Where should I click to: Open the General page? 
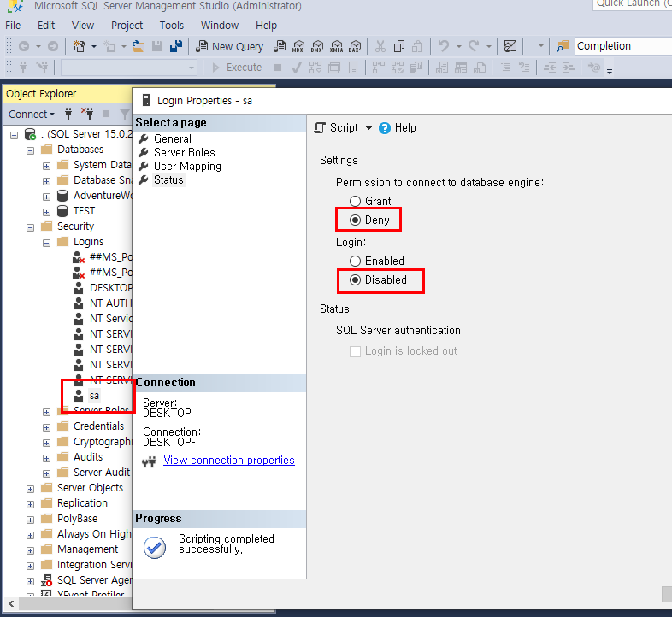coord(173,138)
